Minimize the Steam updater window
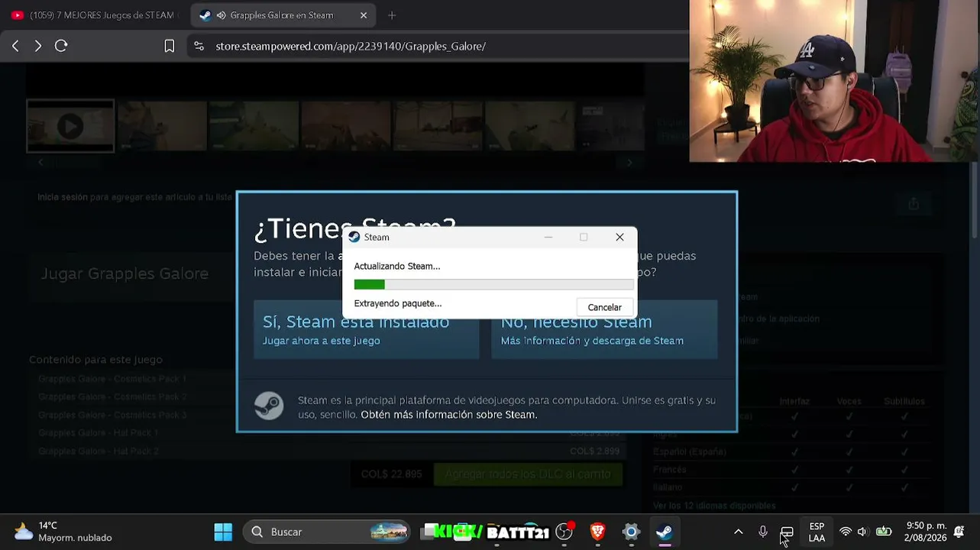The image size is (980, 550). point(548,237)
